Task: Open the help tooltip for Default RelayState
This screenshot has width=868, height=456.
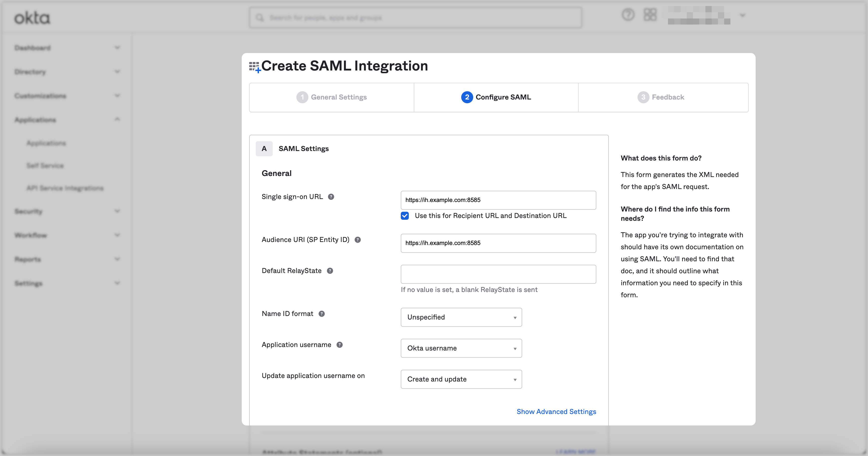Action: tap(330, 270)
